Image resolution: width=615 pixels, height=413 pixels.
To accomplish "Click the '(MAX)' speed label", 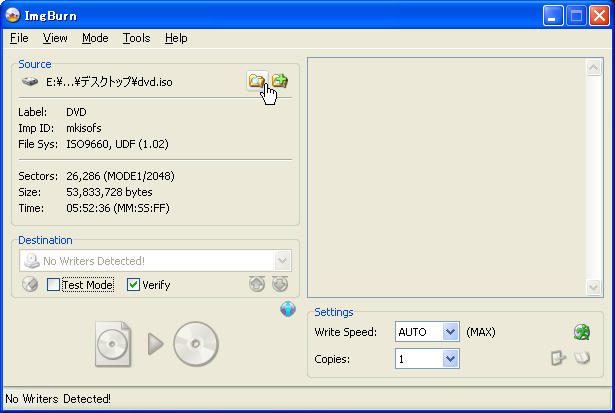I will (481, 332).
